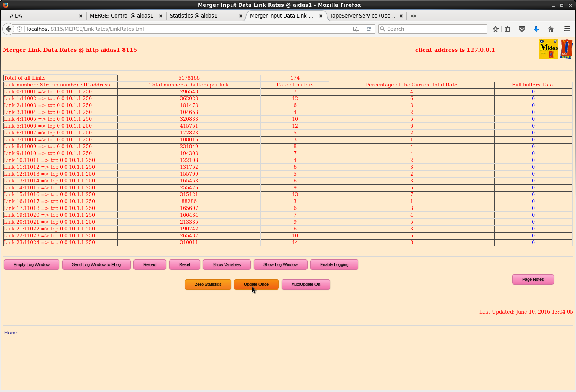Click Total number of buffers per link header
The width and height of the screenshot is (576, 392).
pos(189,85)
